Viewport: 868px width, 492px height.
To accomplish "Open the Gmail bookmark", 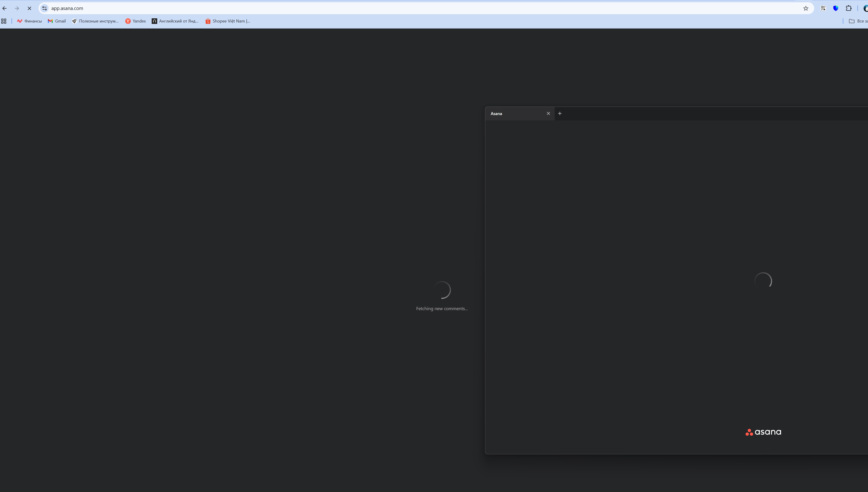I will pos(57,21).
